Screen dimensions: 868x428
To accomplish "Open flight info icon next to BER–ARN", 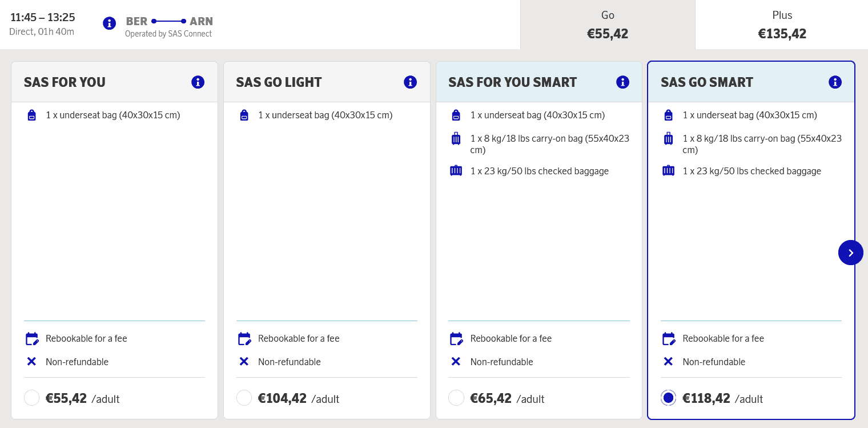I will [109, 23].
